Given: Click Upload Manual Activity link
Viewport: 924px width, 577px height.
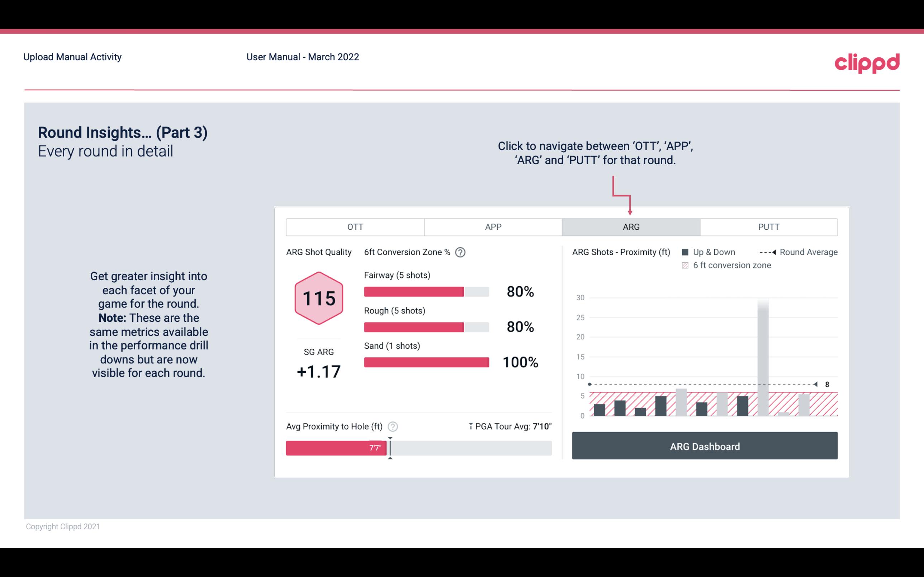Looking at the screenshot, I should (72, 57).
